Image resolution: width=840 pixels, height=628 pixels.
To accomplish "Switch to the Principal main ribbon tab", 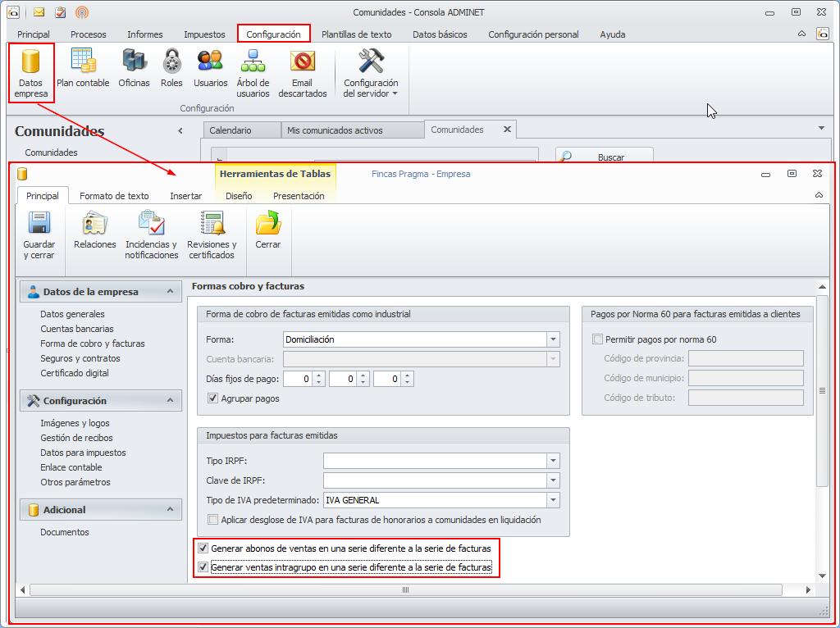I will click(x=33, y=34).
